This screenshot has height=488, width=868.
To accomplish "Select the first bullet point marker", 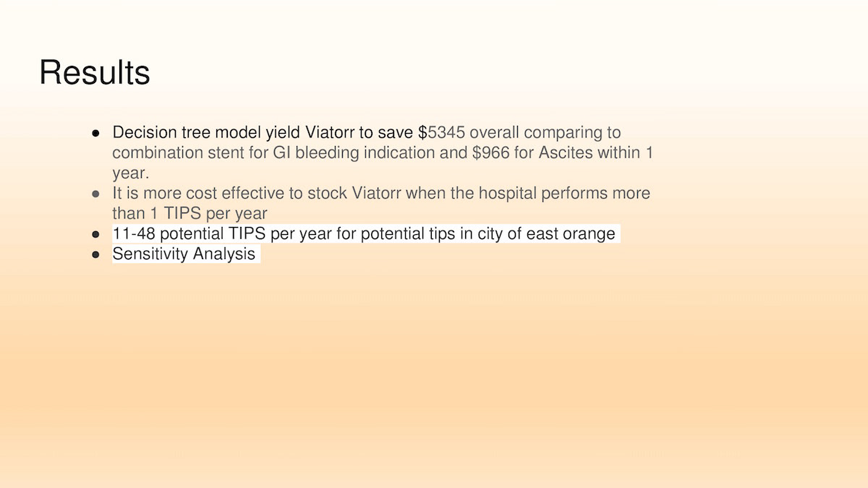I will (95, 133).
